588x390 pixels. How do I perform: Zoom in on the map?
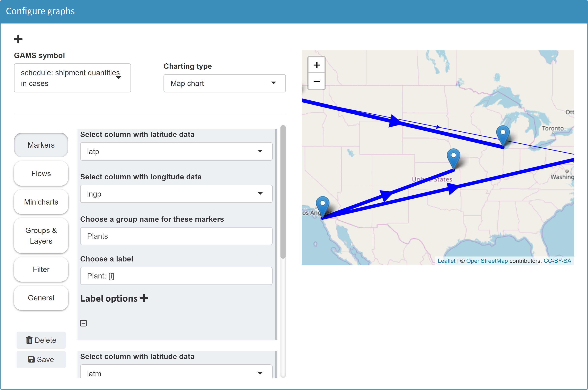tap(317, 65)
